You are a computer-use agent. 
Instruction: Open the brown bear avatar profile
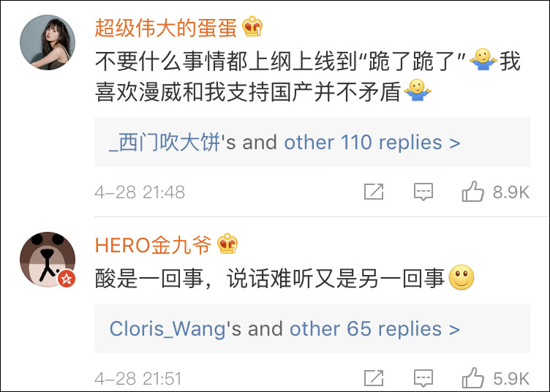[48, 260]
